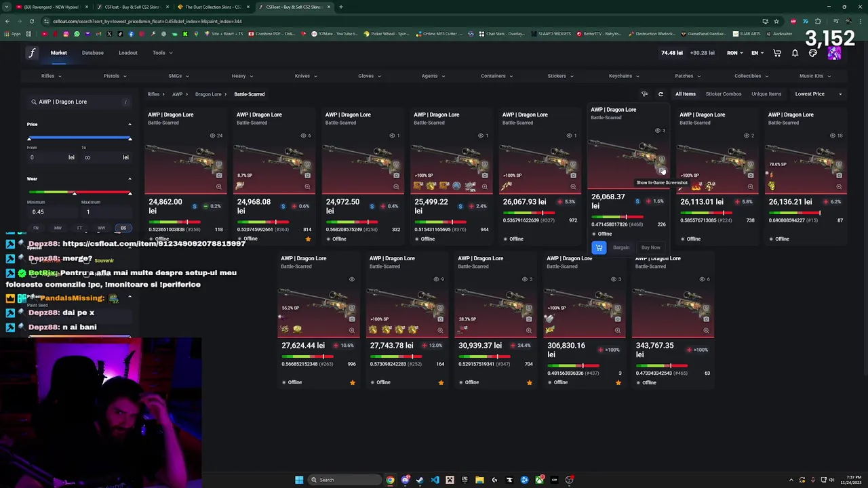
Task: Open the AWP breadcrumb link
Action: (177, 94)
